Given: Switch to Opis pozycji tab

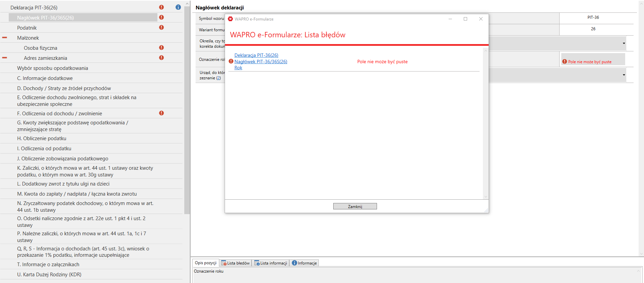Looking at the screenshot, I should click(x=205, y=263).
